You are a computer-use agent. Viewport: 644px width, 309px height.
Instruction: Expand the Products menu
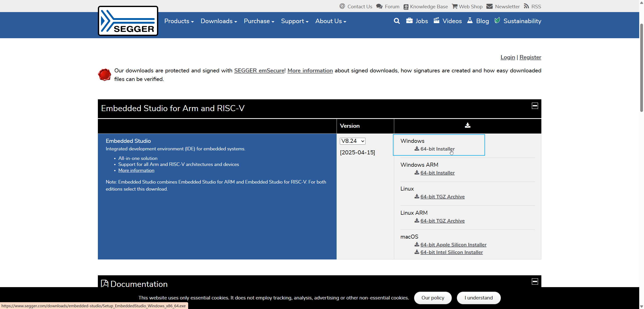[x=179, y=21]
